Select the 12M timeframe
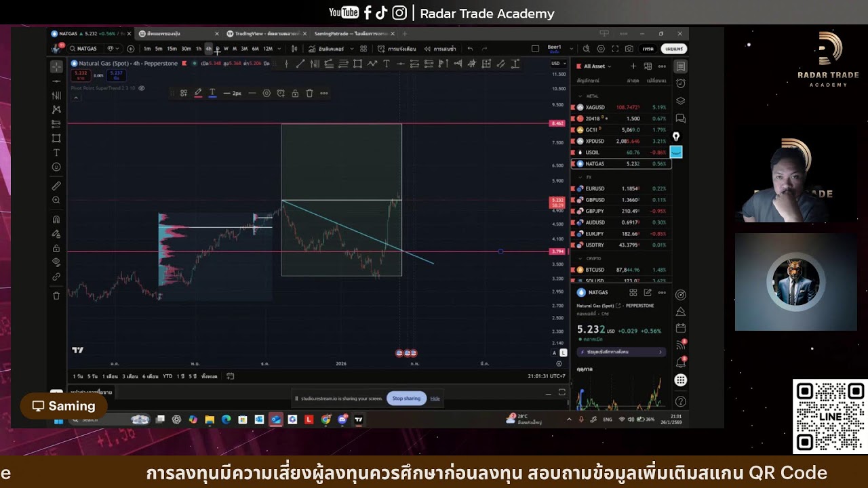Screen dimensions: 868x488 click(x=268, y=49)
